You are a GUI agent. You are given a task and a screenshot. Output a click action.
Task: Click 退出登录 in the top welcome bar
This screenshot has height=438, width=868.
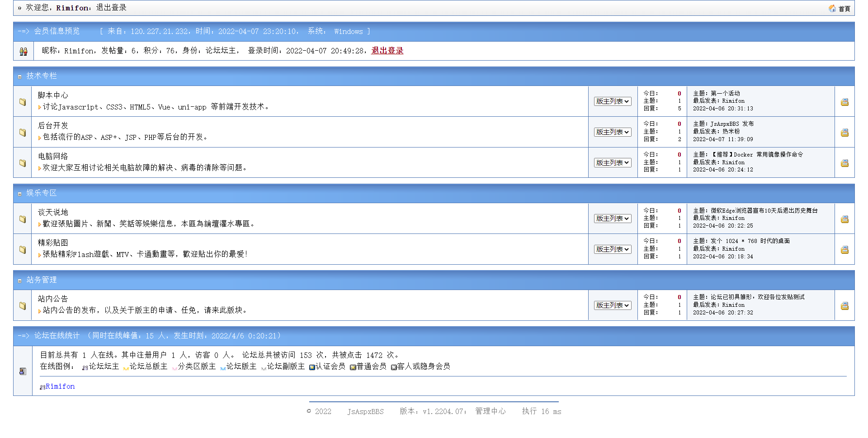pyautogui.click(x=111, y=8)
